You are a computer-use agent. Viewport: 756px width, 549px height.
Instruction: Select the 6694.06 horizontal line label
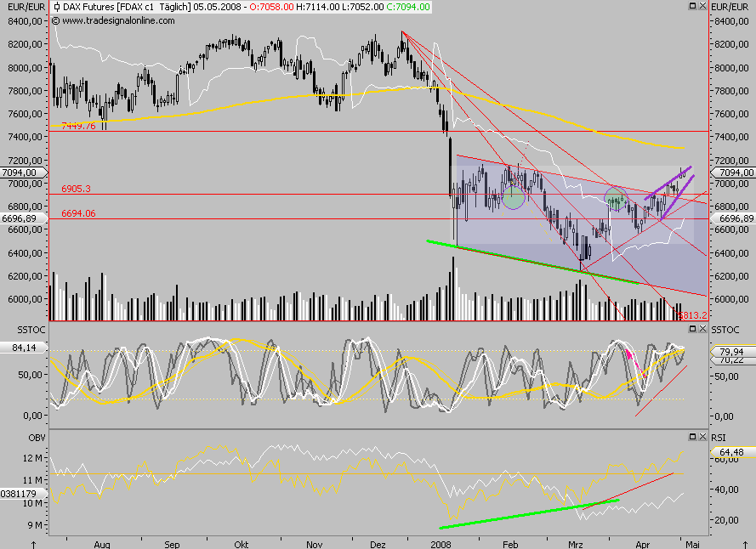(78, 213)
